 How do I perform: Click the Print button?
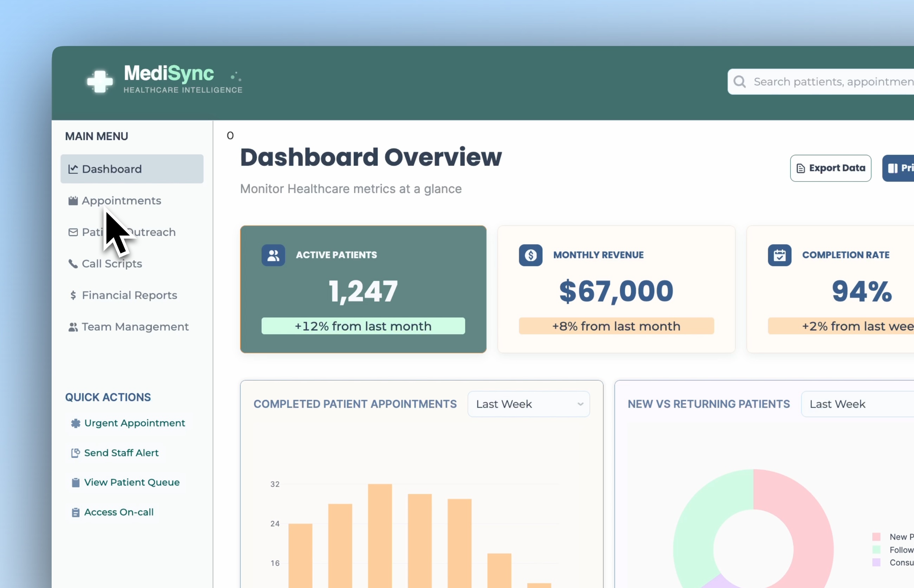coord(900,168)
